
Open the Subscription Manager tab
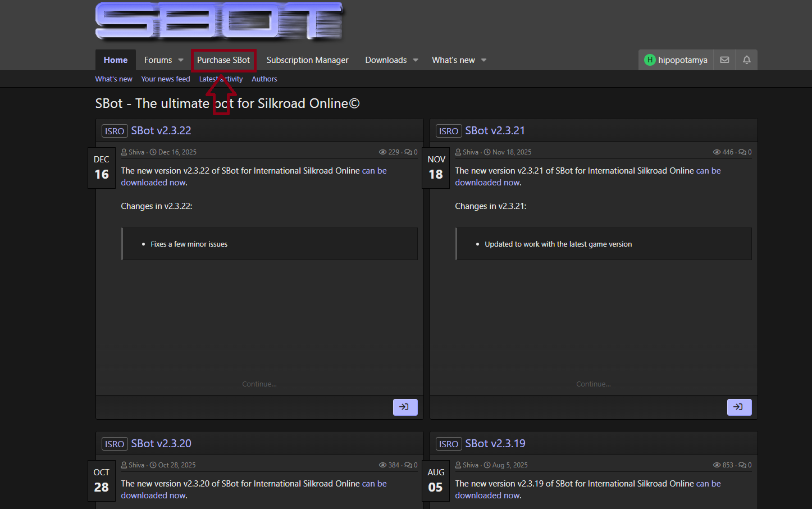coord(307,60)
